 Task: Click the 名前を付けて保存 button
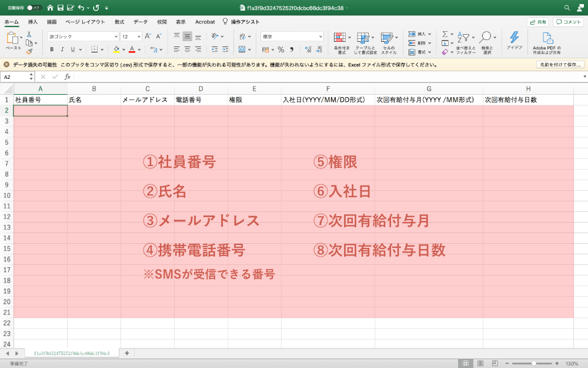point(560,65)
